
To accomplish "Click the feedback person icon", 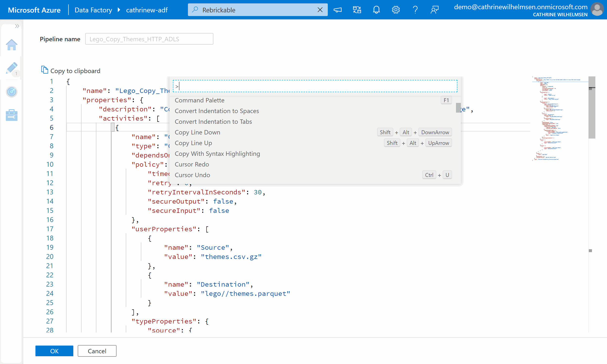I will [x=434, y=10].
